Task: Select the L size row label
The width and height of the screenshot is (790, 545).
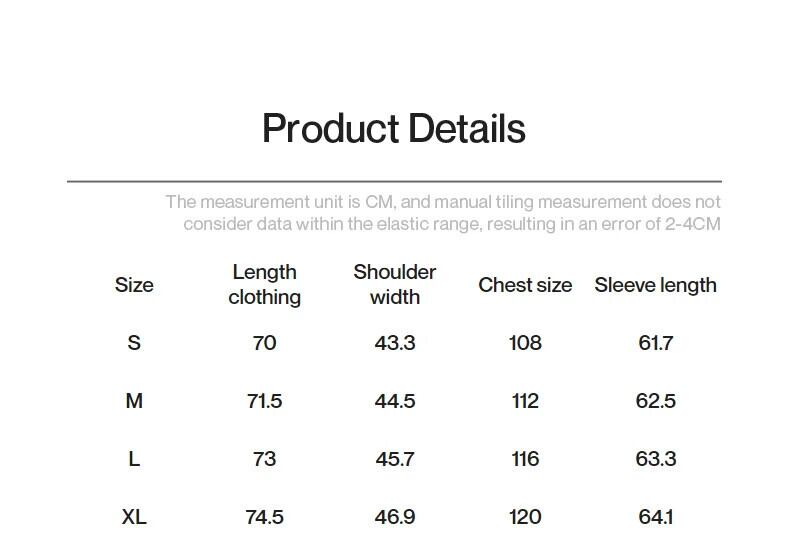Action: click(x=134, y=459)
